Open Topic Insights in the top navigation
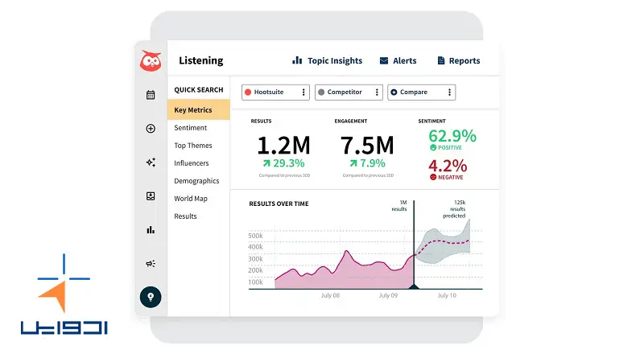 coord(327,60)
